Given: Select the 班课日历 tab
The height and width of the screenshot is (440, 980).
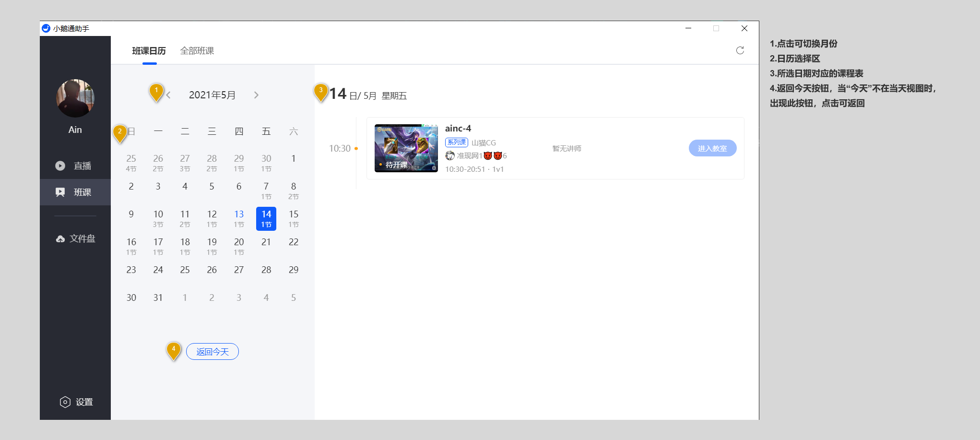Looking at the screenshot, I should (x=149, y=51).
